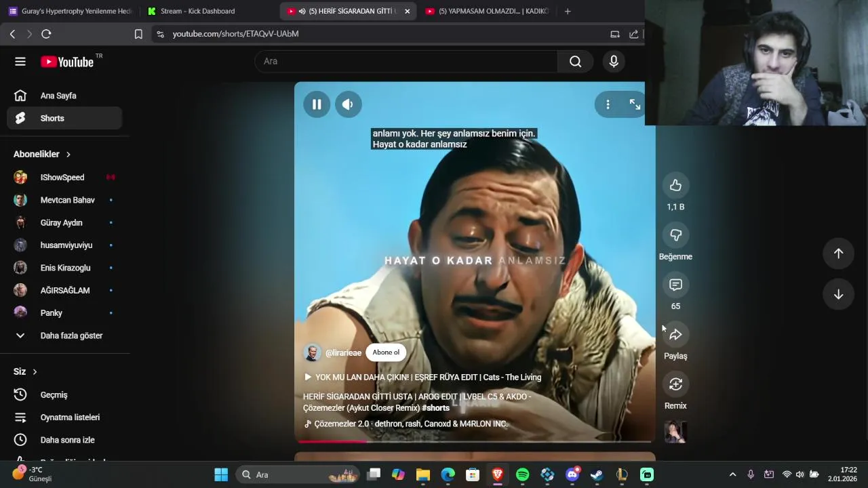
Task: Open the sound thumbnail below Remix
Action: click(x=675, y=432)
